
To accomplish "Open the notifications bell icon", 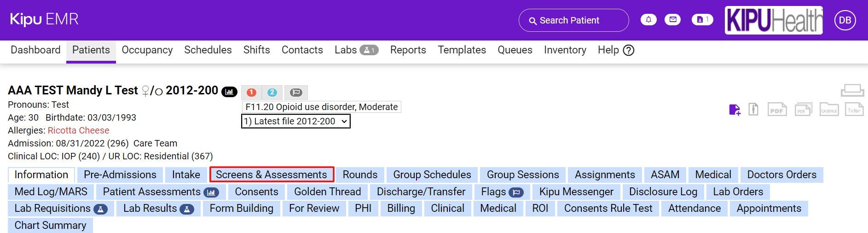I will coord(648,20).
